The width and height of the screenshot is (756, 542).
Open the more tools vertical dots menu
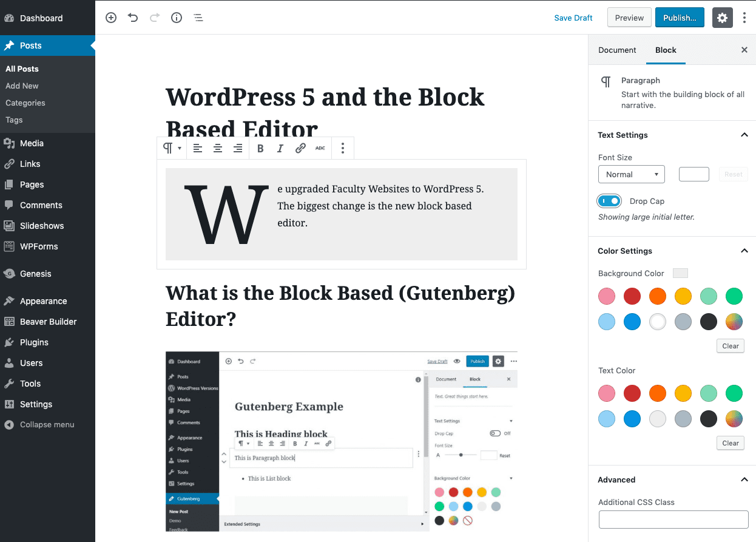[x=744, y=18]
